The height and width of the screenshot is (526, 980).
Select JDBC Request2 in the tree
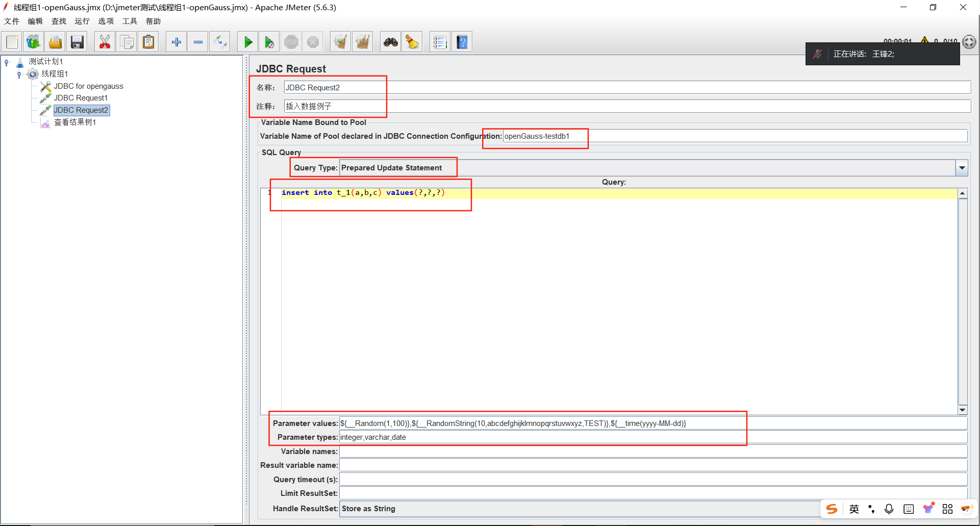[81, 110]
